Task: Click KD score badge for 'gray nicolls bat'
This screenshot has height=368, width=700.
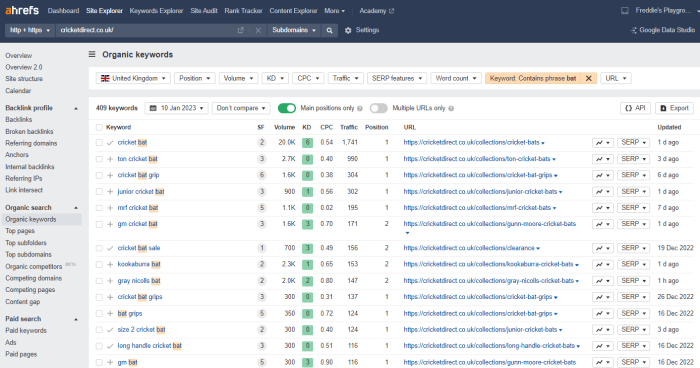Action: (307, 281)
